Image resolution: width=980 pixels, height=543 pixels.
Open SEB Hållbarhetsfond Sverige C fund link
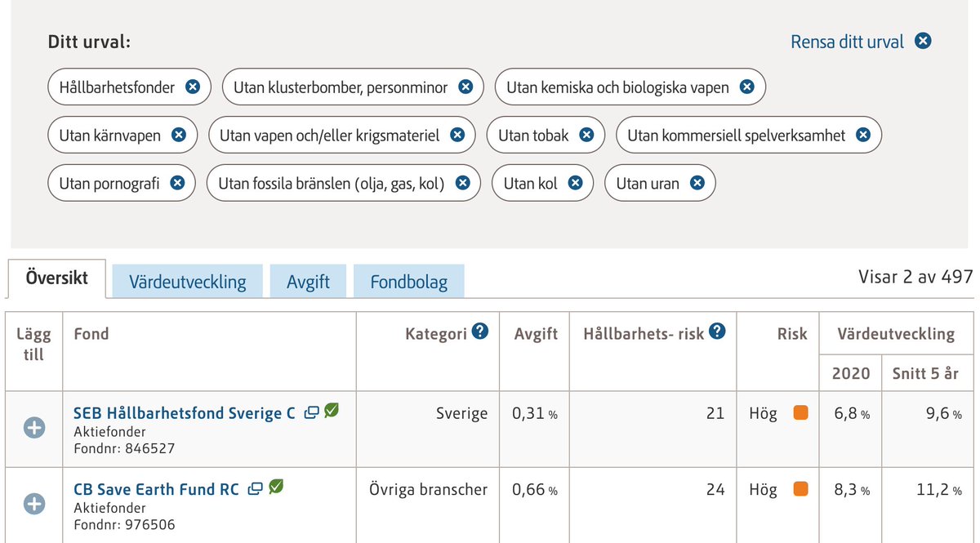pyautogui.click(x=185, y=413)
